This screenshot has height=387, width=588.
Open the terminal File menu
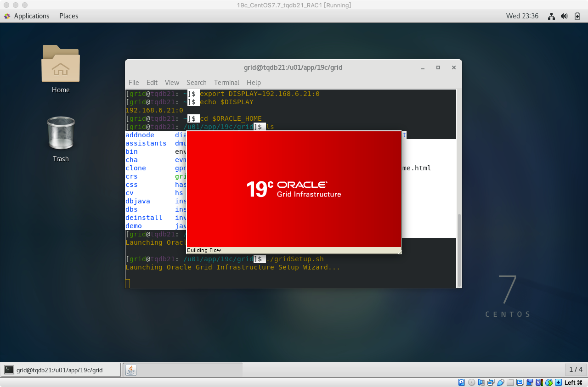click(134, 83)
